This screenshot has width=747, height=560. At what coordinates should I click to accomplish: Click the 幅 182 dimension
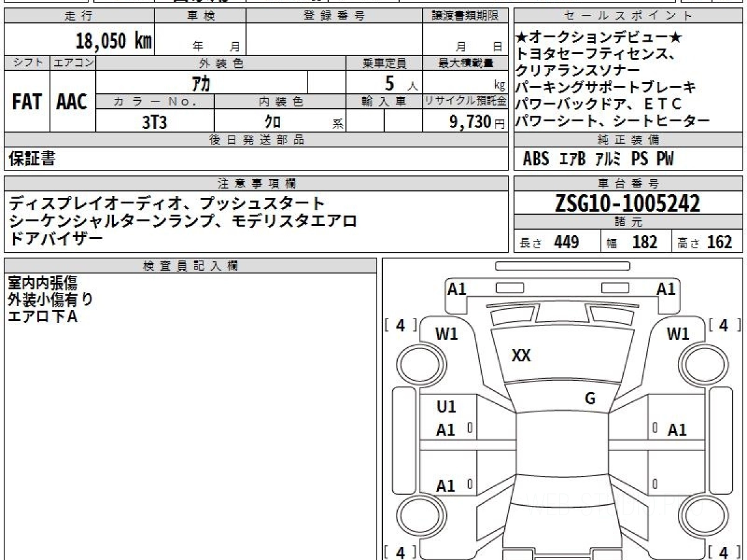[632, 242]
